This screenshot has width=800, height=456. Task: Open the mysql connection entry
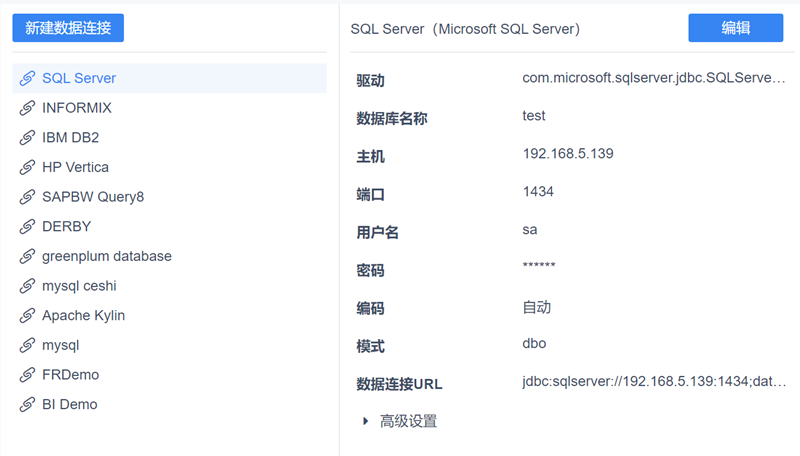[x=60, y=345]
